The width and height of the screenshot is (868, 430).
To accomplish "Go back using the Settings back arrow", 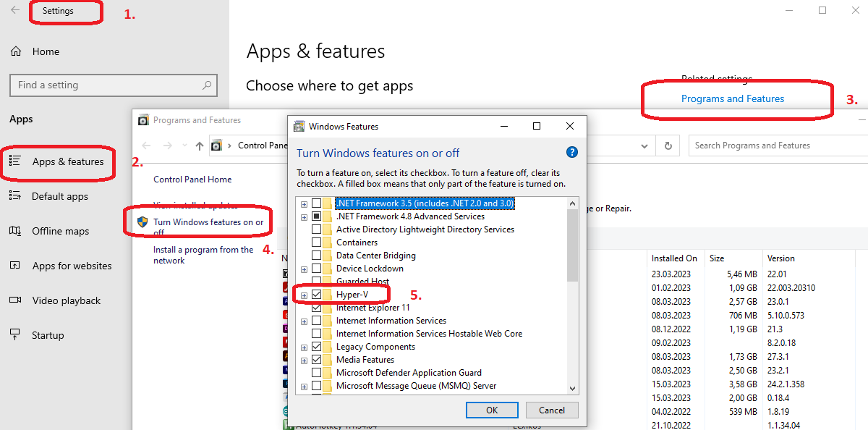I will click(15, 11).
